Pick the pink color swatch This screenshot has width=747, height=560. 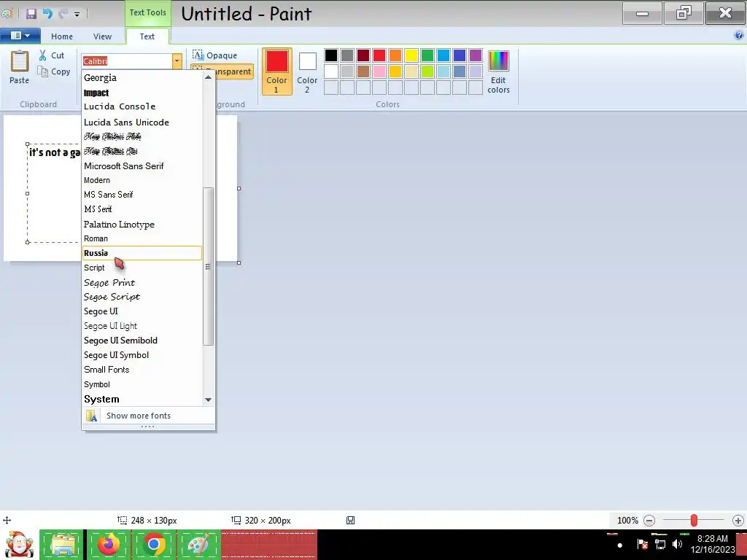coord(379,71)
